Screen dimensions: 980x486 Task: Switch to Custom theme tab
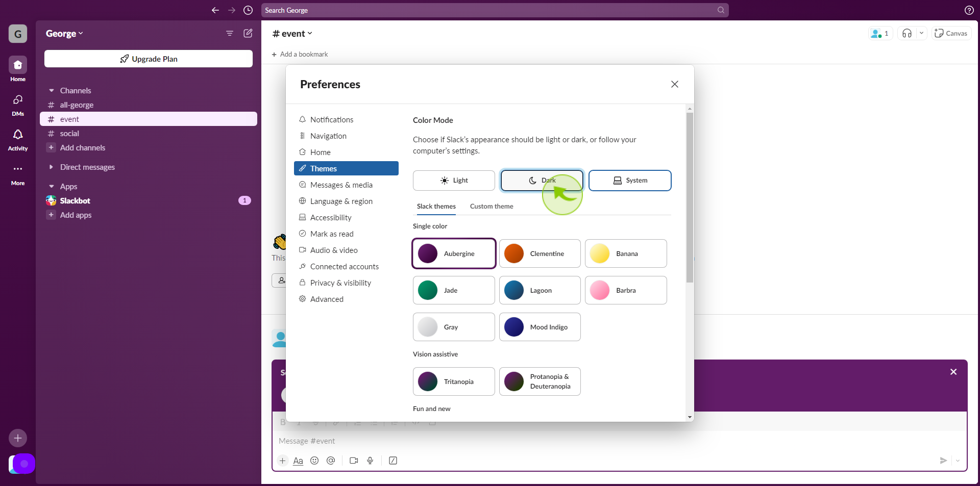coord(492,207)
